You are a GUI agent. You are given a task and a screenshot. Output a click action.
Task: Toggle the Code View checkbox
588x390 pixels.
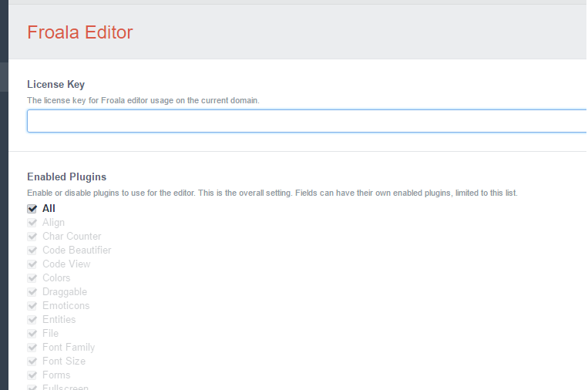coord(32,264)
